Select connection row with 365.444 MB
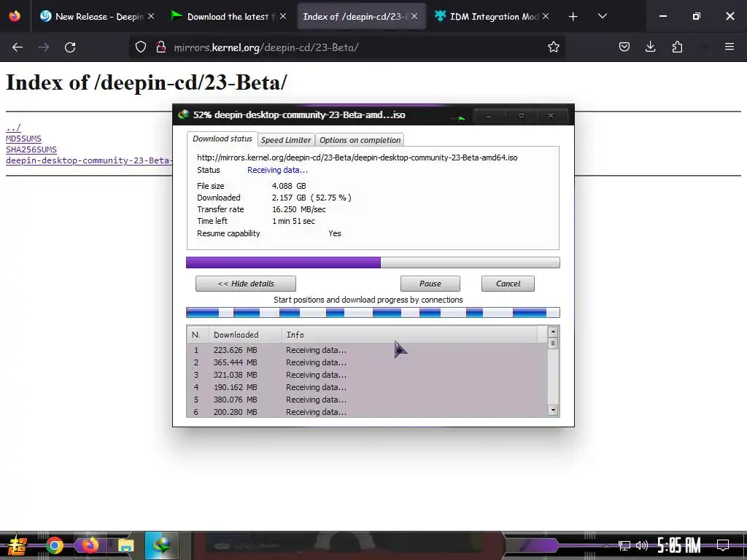Viewport: 747px width, 560px height. [367, 362]
